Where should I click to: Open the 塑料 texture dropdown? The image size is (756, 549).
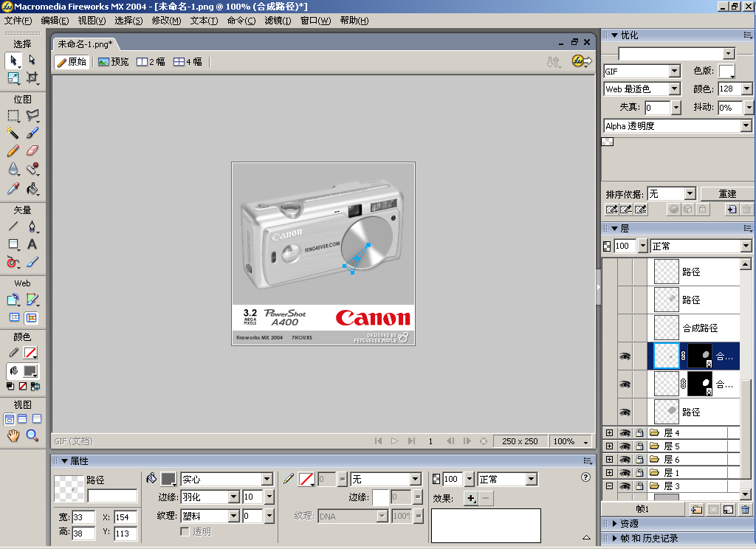point(234,517)
